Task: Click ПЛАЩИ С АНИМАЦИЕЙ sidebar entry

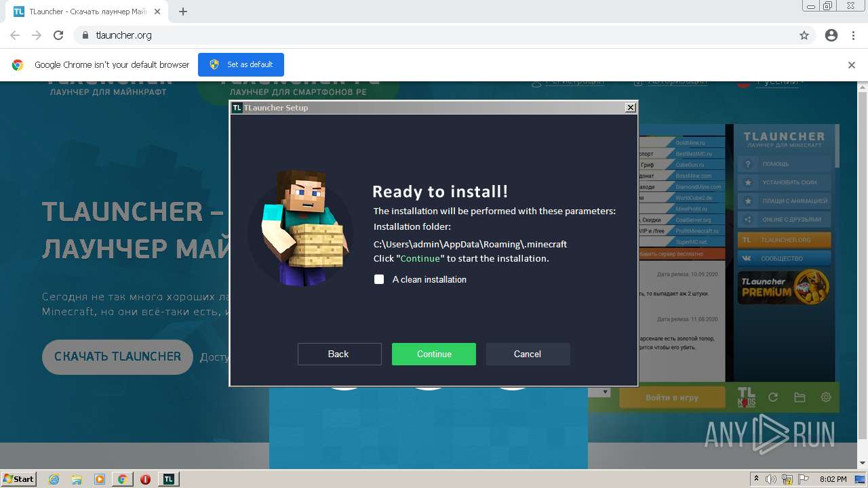Action: (784, 201)
